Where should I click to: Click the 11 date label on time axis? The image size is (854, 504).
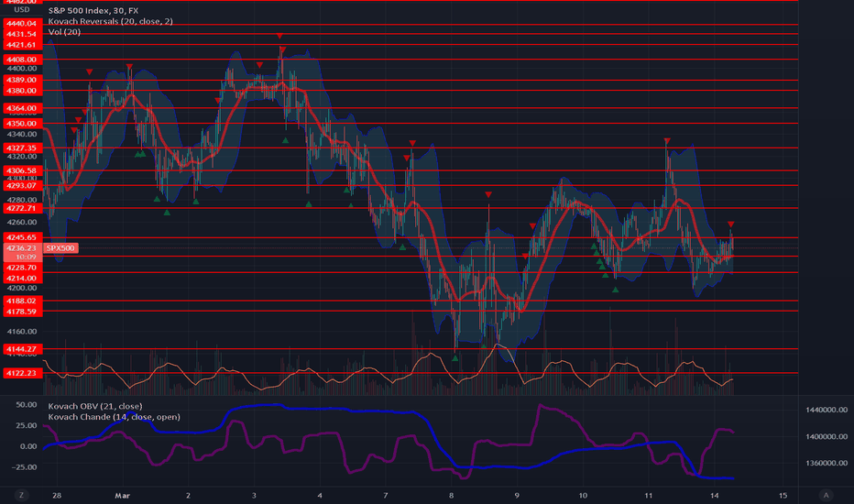coord(649,495)
